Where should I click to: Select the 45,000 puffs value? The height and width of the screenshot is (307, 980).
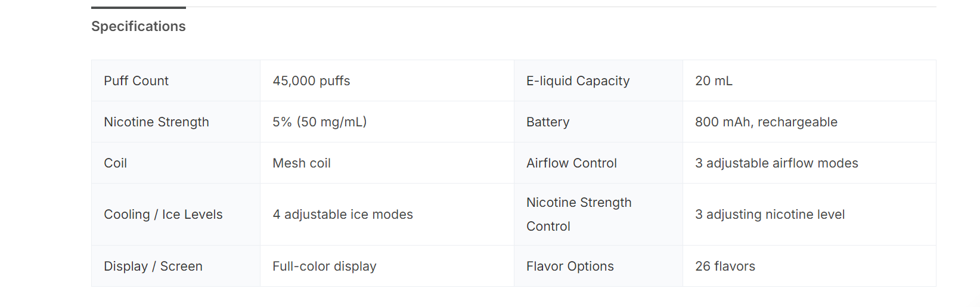pos(311,81)
